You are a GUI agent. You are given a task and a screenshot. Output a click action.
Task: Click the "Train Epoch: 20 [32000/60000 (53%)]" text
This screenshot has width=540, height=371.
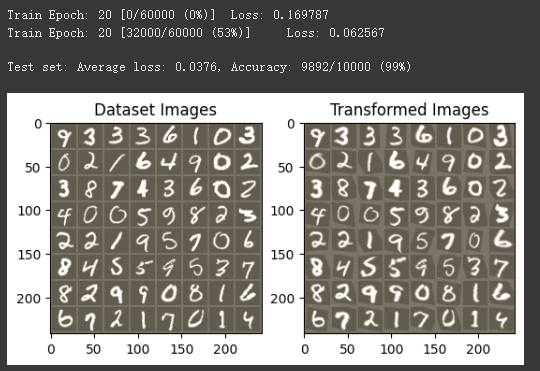click(x=129, y=33)
